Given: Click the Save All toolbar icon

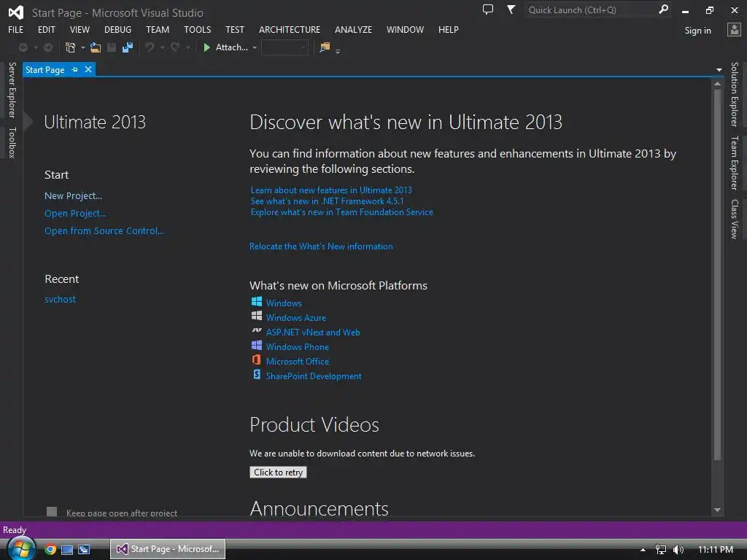Looking at the screenshot, I should (x=128, y=47).
